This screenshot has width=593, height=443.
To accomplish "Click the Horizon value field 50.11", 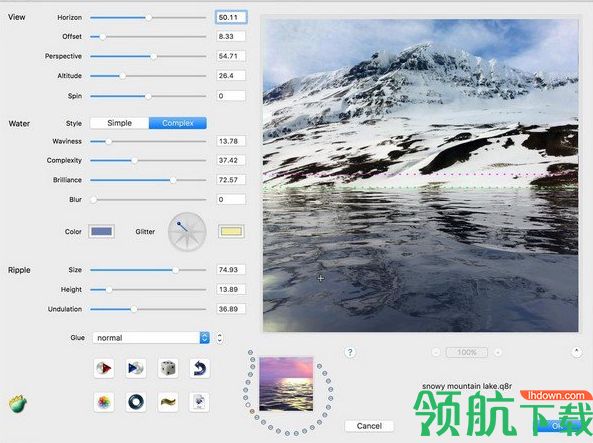I will pos(231,17).
